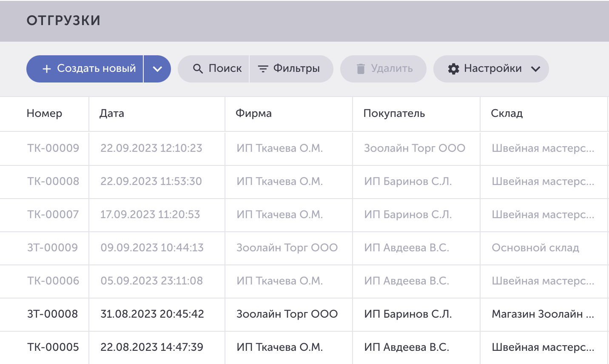Select date 31.08.2023 20:45:42
Screen dimensions: 609x364
(x=152, y=314)
